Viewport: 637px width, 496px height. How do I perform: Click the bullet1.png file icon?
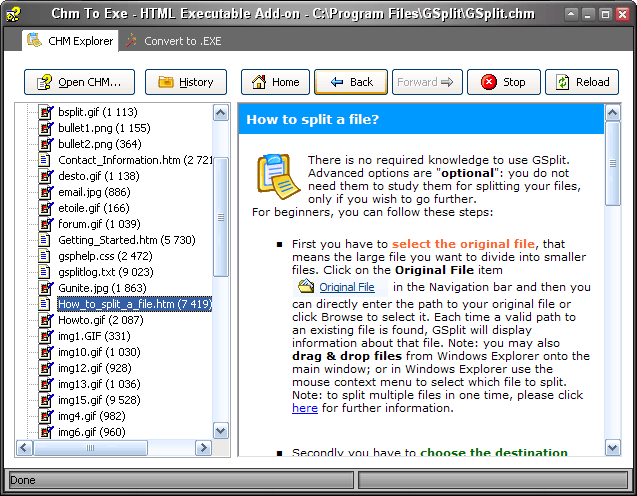(x=46, y=128)
